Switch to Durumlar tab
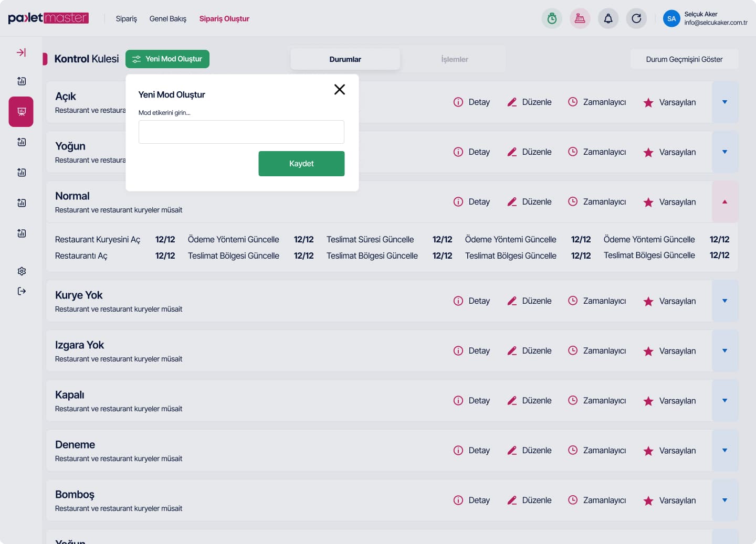Image resolution: width=756 pixels, height=544 pixels. coord(345,59)
